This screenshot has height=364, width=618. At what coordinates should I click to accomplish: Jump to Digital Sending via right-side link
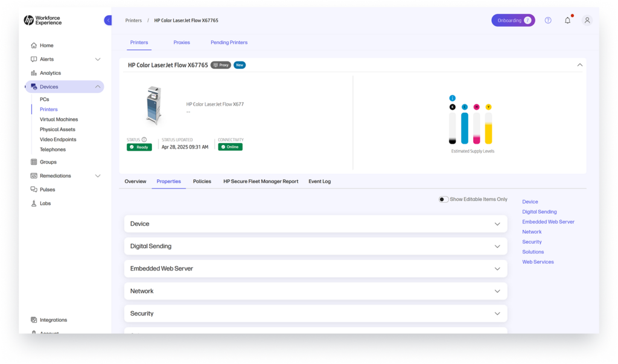[540, 212]
